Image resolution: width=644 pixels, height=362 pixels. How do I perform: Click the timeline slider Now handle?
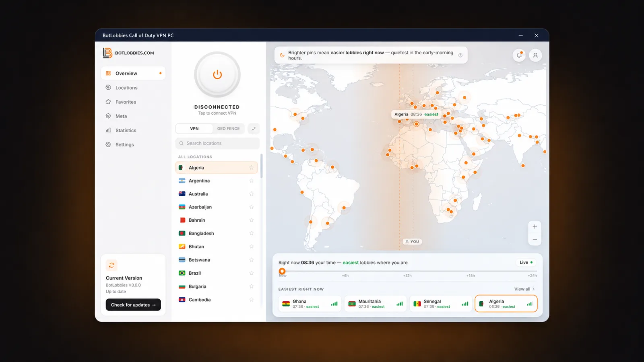point(282,271)
